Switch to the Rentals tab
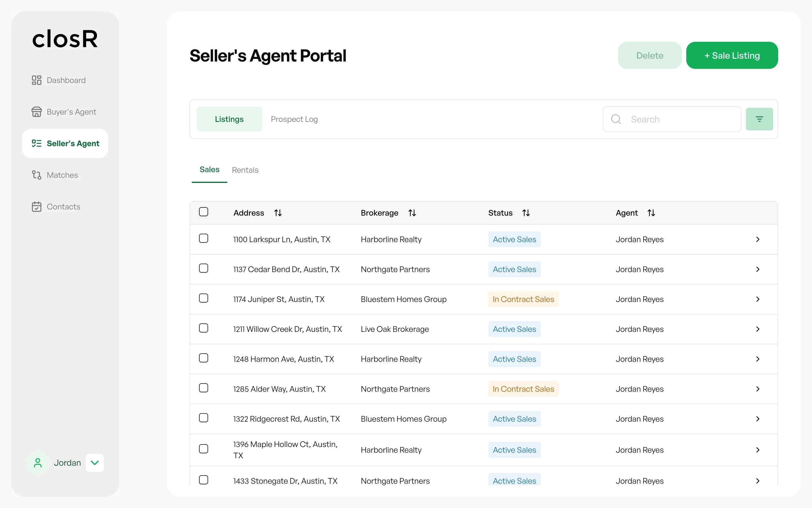This screenshot has height=508, width=812. tap(245, 170)
